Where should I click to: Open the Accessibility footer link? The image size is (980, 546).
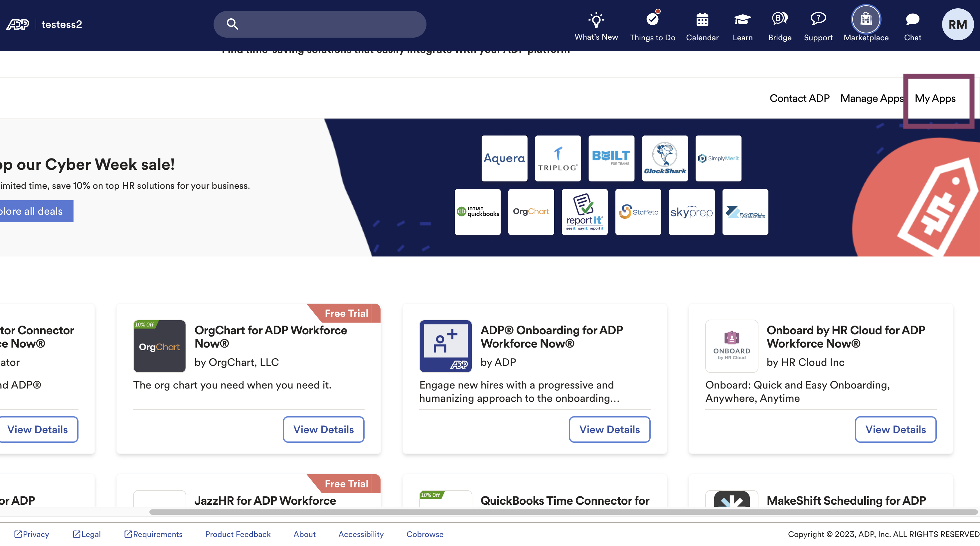click(361, 534)
